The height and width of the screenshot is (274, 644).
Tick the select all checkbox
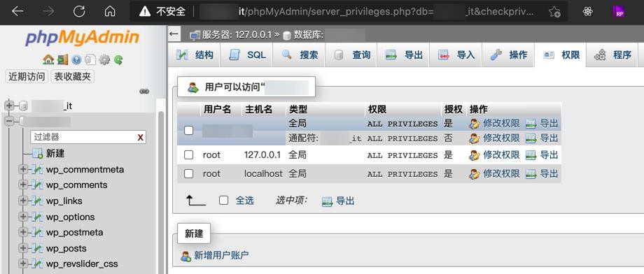223,201
